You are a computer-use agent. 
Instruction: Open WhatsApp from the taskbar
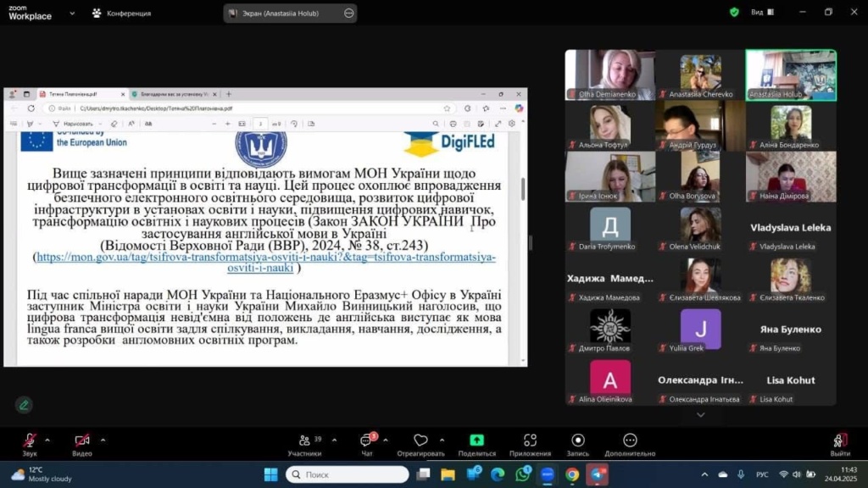pyautogui.click(x=522, y=474)
